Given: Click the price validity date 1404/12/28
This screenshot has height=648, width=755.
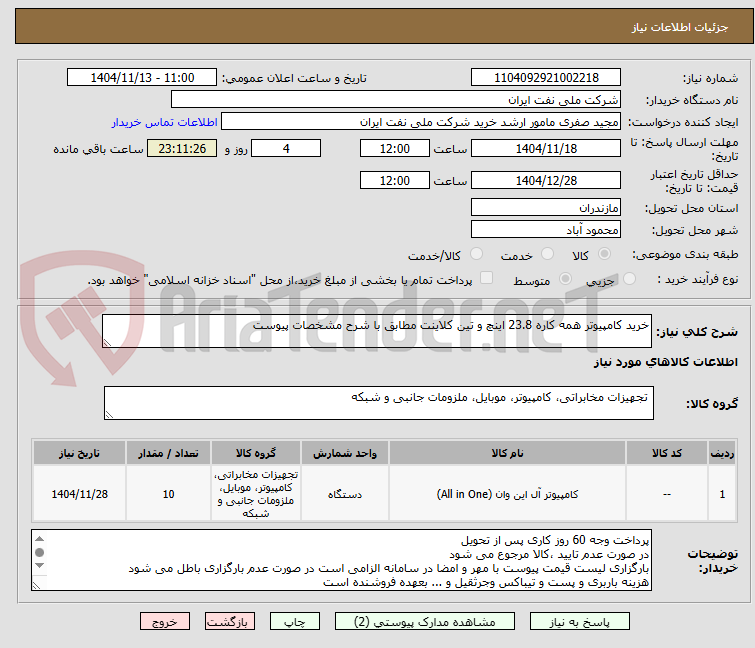Looking at the screenshot, I should coord(546,180).
